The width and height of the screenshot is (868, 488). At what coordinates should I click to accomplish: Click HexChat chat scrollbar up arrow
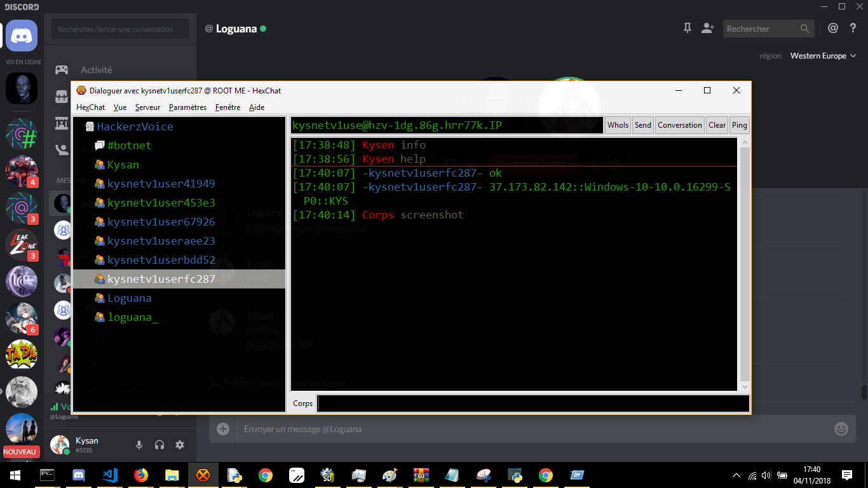(745, 142)
